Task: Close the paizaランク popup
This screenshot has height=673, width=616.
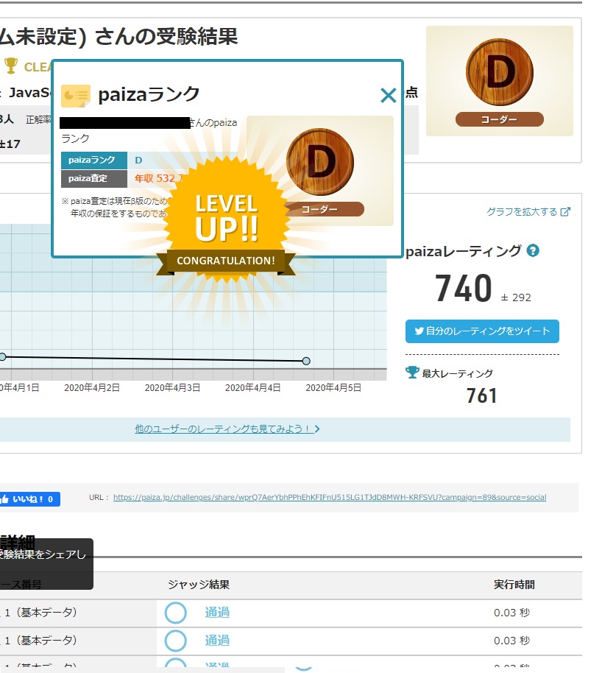Action: pyautogui.click(x=388, y=95)
